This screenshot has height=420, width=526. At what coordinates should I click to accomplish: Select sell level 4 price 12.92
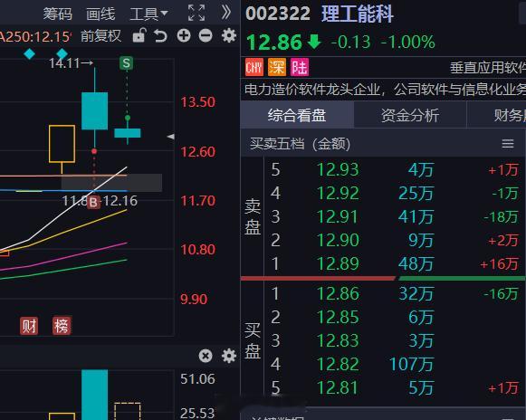338,193
